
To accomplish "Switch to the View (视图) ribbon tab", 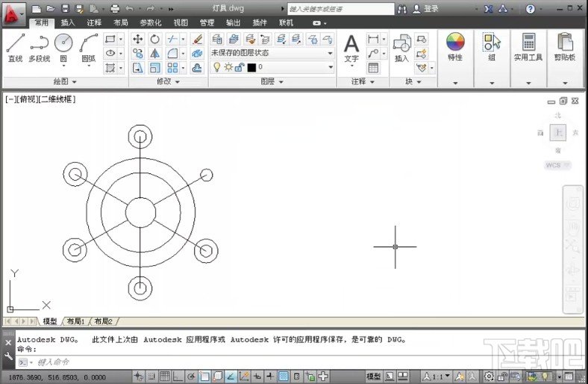I will 181,23.
